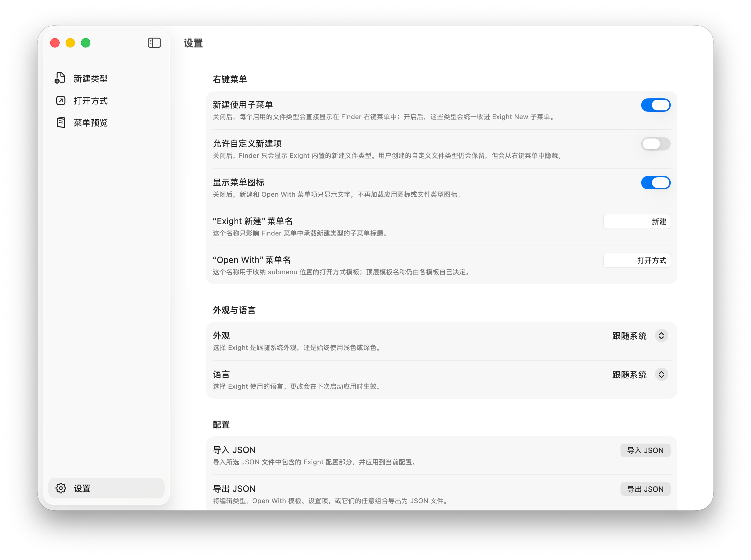751x560 pixels.
Task: Click the 外观与语言 section heading
Action: point(234,310)
